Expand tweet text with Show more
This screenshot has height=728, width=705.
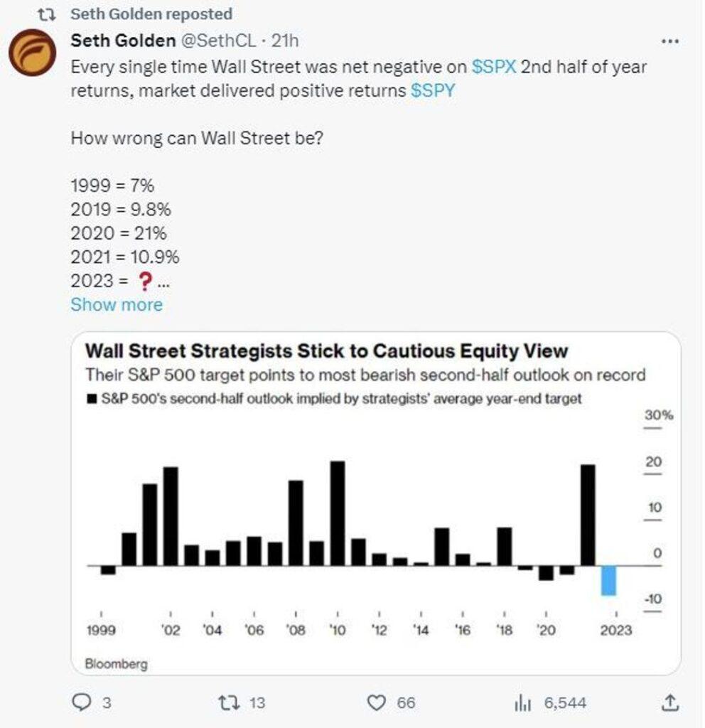coord(117,304)
